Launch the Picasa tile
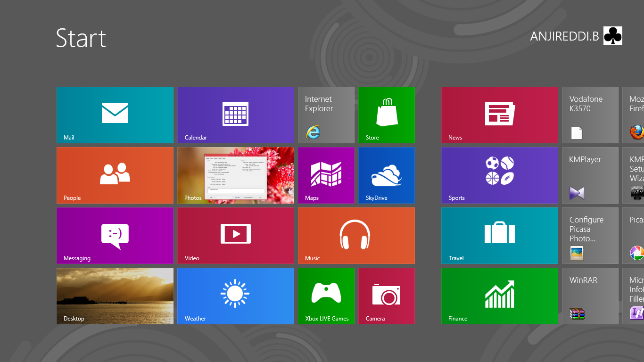This screenshot has height=362, width=644. click(x=633, y=236)
